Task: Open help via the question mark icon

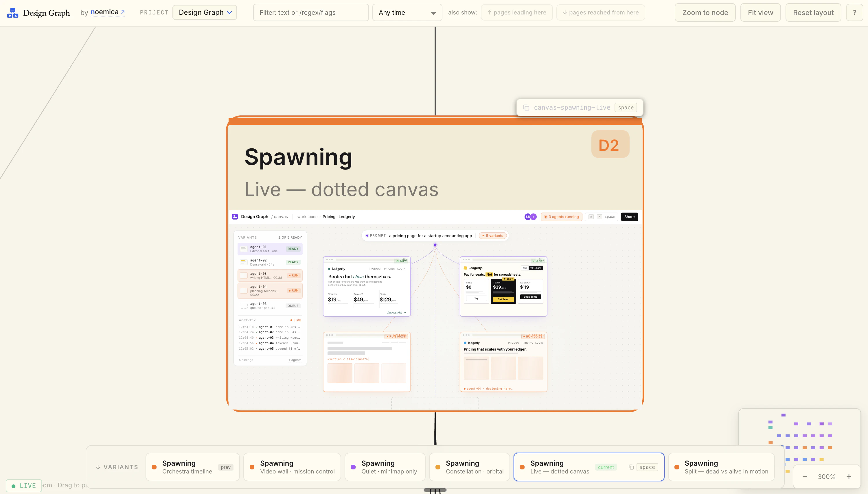Action: coord(855,12)
